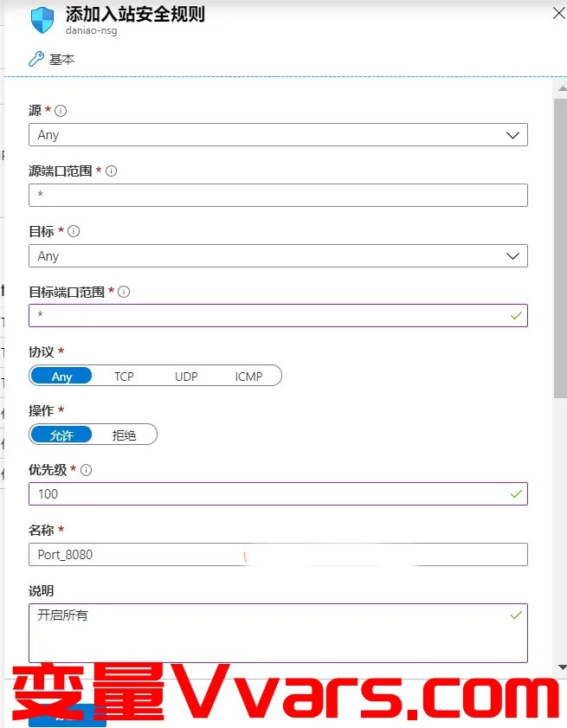Switch to the 基本 tab
567x728 pixels.
(61, 60)
